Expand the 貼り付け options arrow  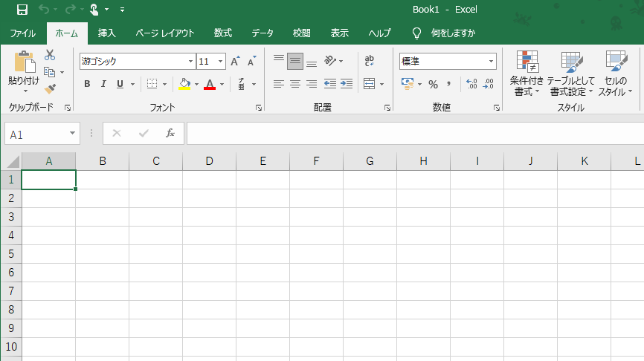click(25, 91)
